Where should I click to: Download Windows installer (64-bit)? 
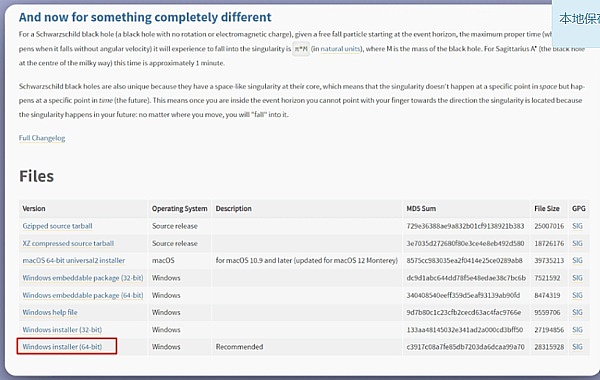(x=62, y=347)
